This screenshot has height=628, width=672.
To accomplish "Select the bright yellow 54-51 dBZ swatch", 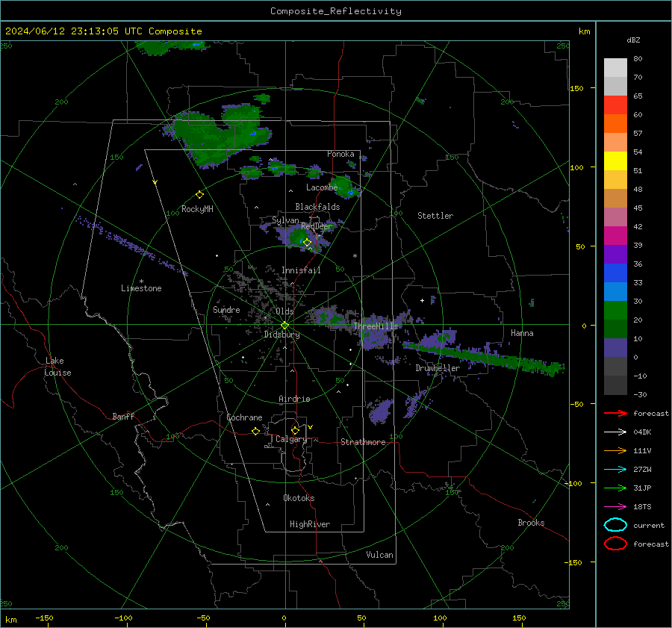I will [x=615, y=161].
